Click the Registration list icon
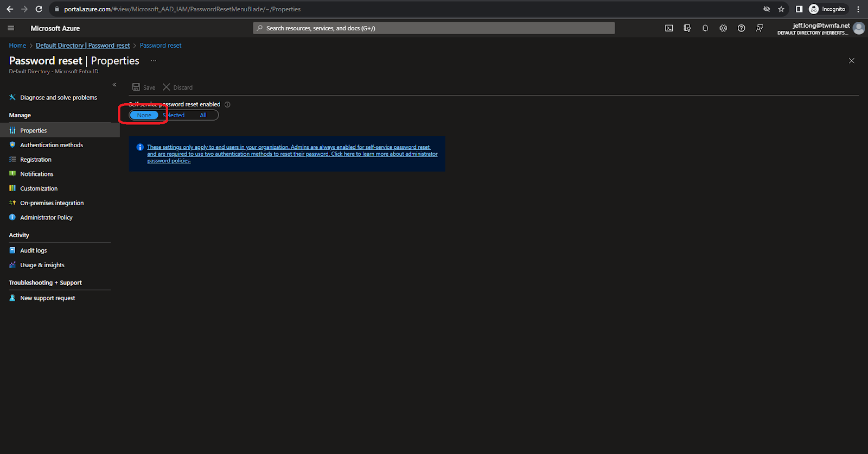This screenshot has width=868, height=454. pyautogui.click(x=12, y=159)
